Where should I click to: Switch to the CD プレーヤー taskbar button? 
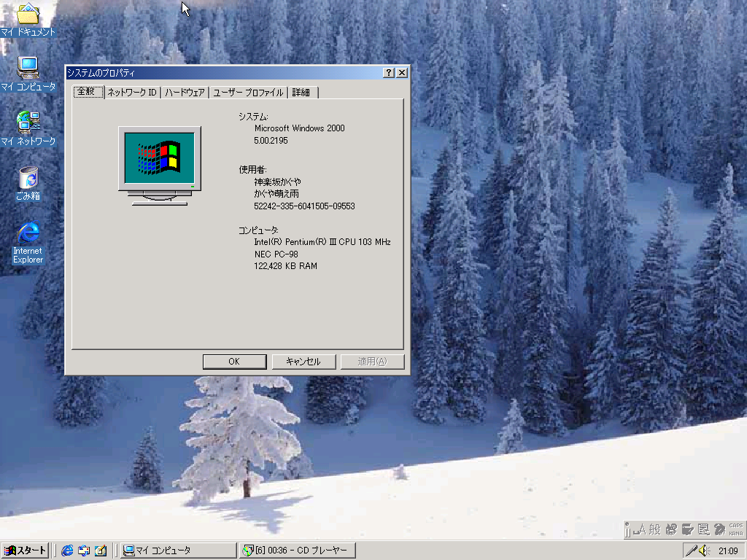[x=298, y=551]
